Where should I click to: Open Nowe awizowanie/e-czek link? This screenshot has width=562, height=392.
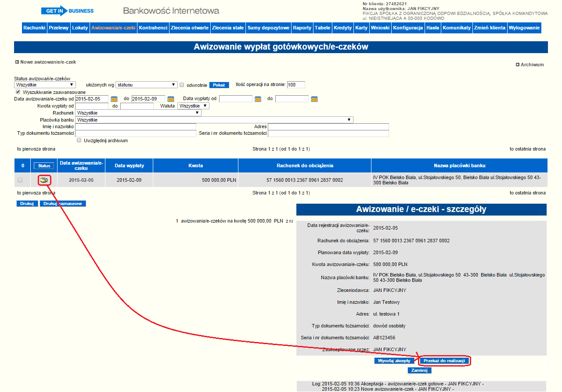[48, 62]
